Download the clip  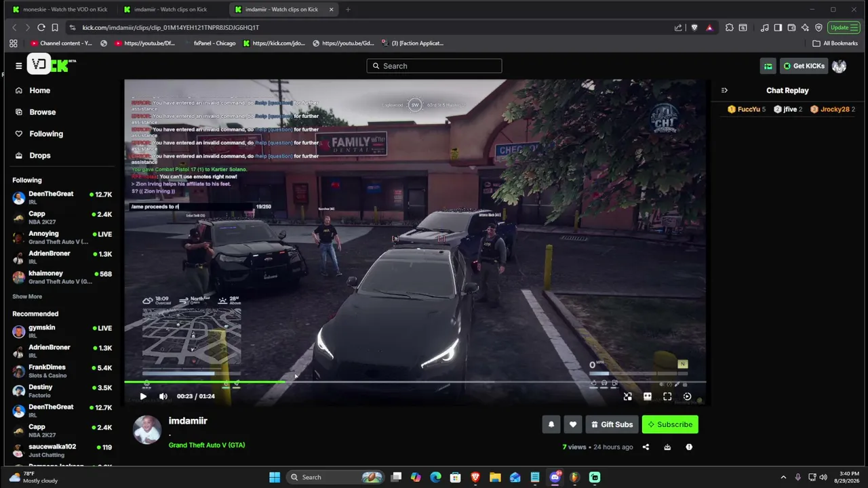667,447
